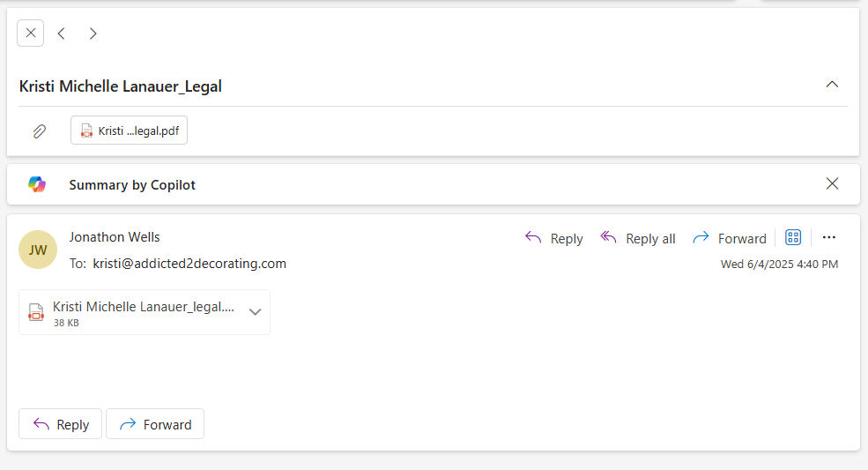Click the paperclip attachments icon
868x470 pixels.
pyautogui.click(x=40, y=131)
